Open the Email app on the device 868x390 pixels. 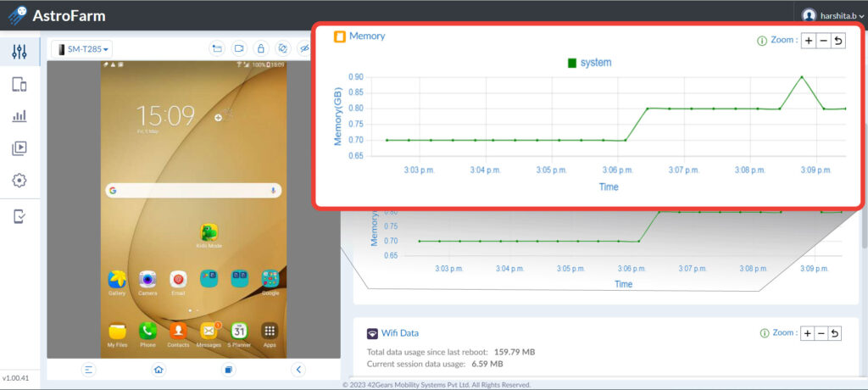tap(178, 282)
